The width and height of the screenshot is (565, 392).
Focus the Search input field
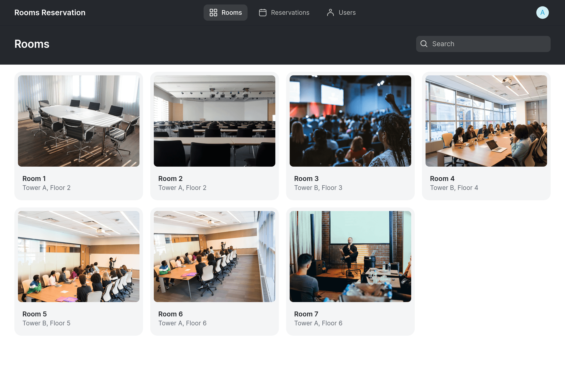[x=483, y=44]
